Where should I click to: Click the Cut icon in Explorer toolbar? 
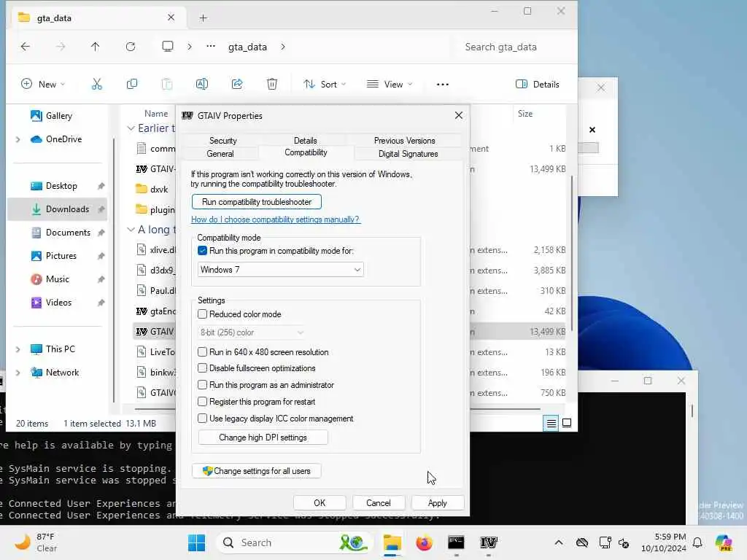pos(97,85)
